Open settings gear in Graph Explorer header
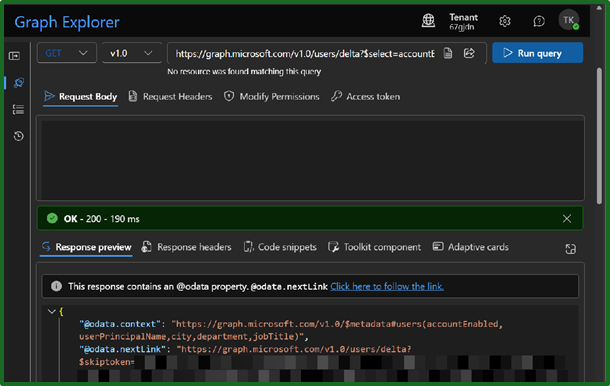Viewport: 610px width, 386px height. (505, 21)
